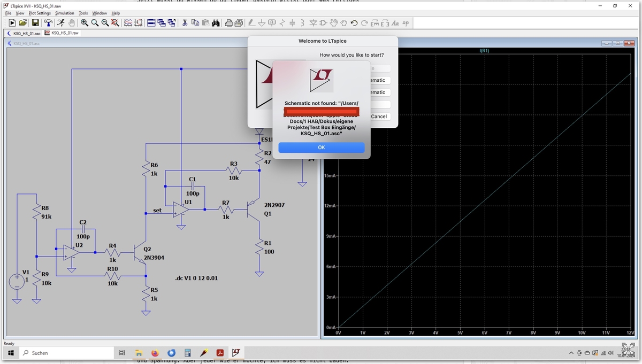Click the Close All Windows icon
This screenshot has width=642, height=364.
point(172,23)
